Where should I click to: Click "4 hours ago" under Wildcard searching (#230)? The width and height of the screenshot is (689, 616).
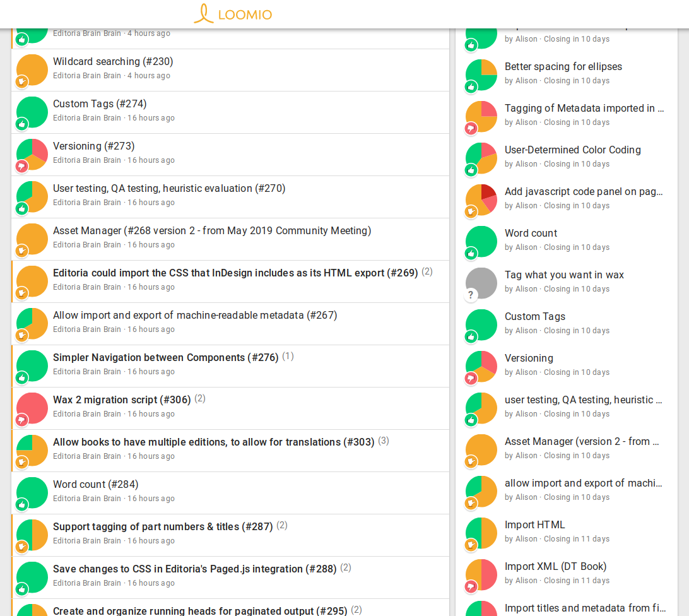pos(148,76)
